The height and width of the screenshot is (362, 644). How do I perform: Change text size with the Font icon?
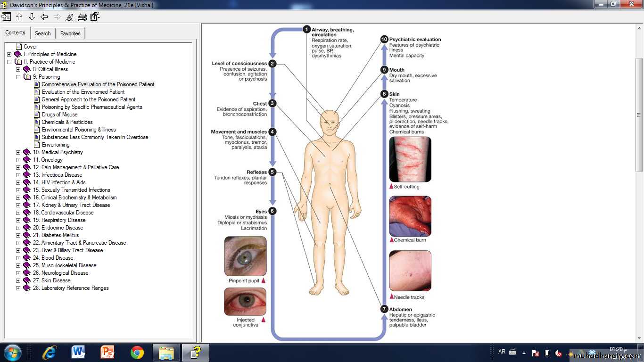(69, 17)
